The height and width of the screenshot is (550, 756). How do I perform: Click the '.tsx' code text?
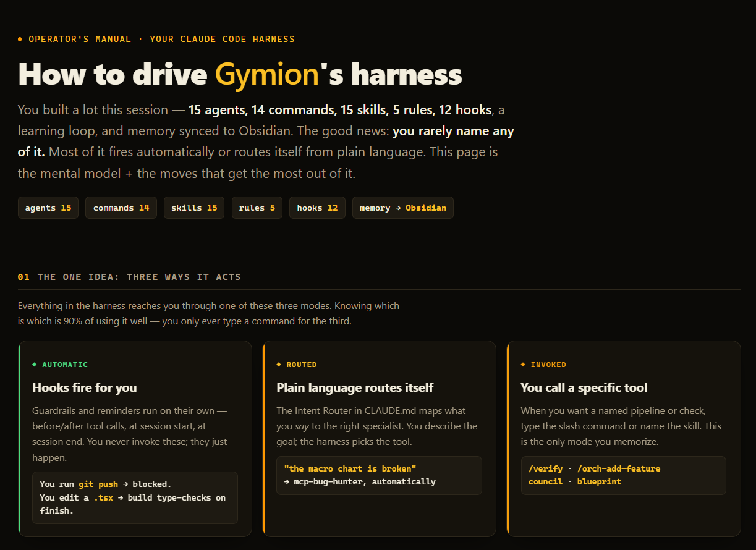pyautogui.click(x=104, y=497)
